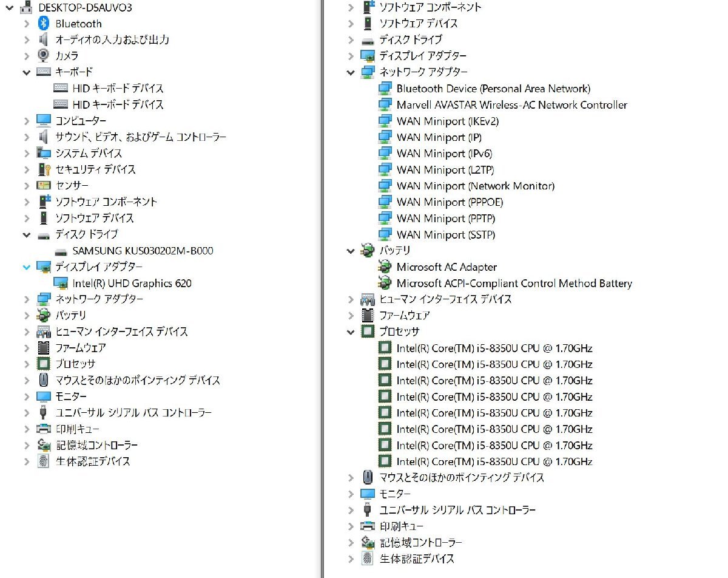Collapse the expanded ネットワーク アダプター category
Screen dimensions: 728x578
(x=351, y=72)
